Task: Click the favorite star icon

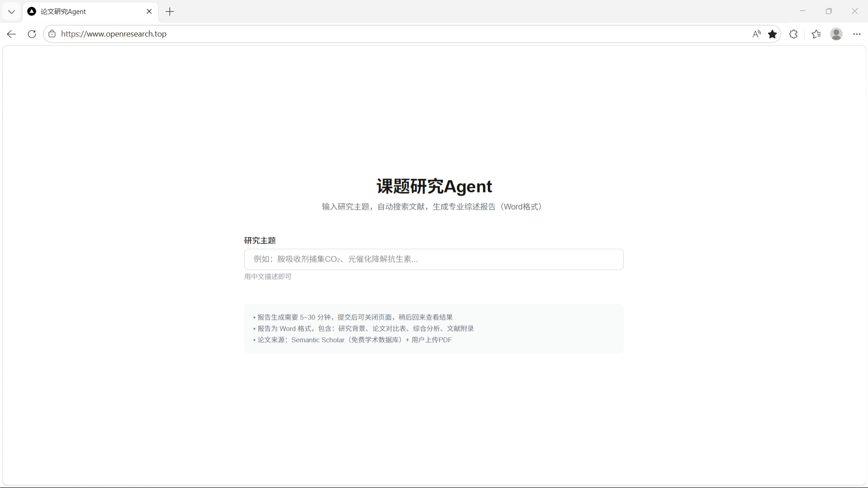Action: 772,34
